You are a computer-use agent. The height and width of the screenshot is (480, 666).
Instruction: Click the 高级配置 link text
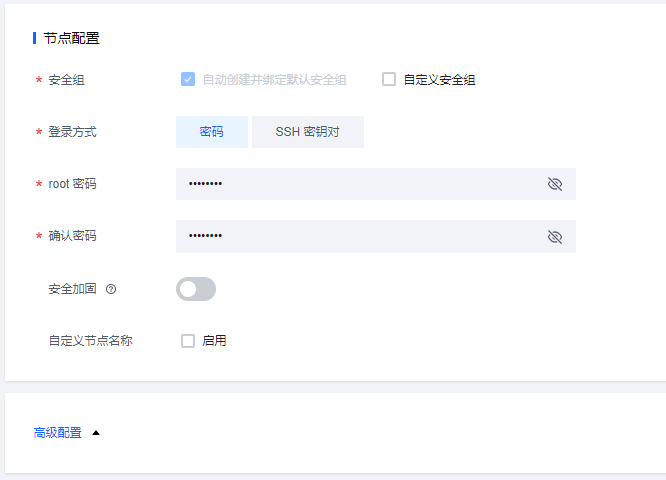58,433
